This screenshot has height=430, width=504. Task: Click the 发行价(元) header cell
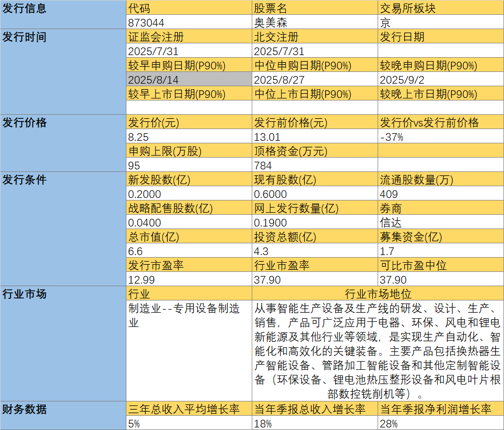point(189,122)
